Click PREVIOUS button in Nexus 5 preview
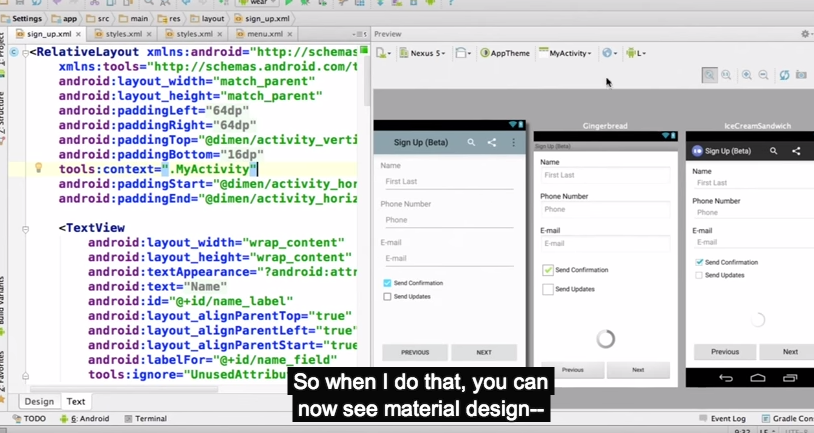 point(415,352)
